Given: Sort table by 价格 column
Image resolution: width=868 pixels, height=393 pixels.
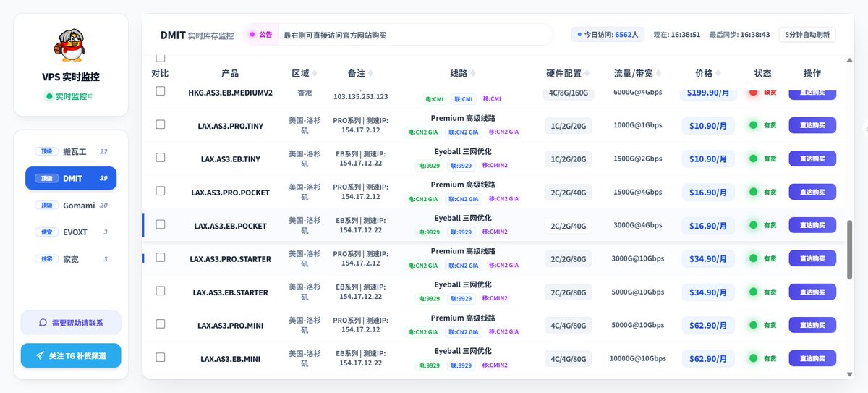Looking at the screenshot, I should 707,73.
